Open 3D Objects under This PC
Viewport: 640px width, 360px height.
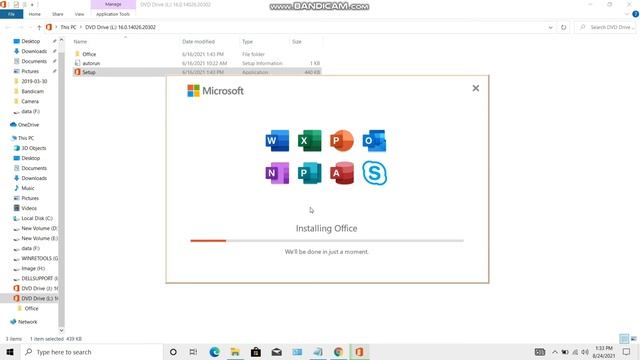tap(33, 148)
